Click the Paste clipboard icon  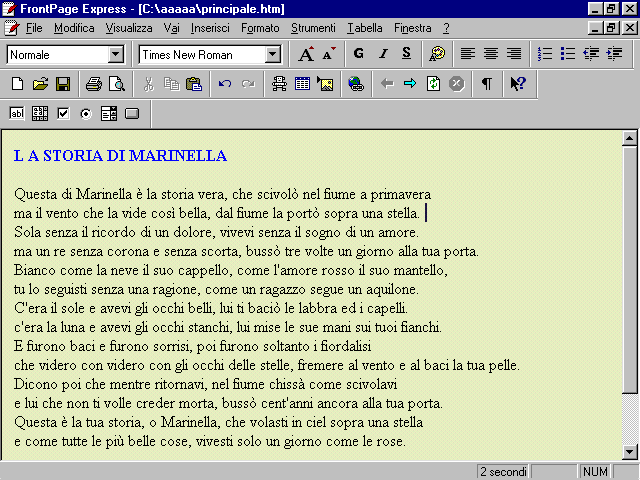click(x=194, y=84)
